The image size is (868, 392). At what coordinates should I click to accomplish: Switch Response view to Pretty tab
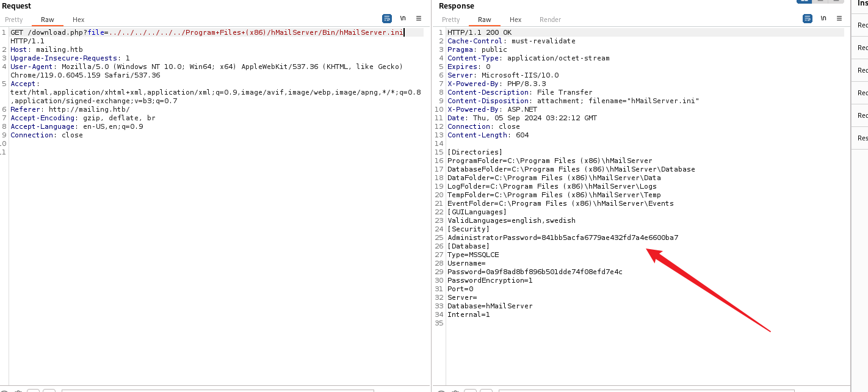point(451,20)
